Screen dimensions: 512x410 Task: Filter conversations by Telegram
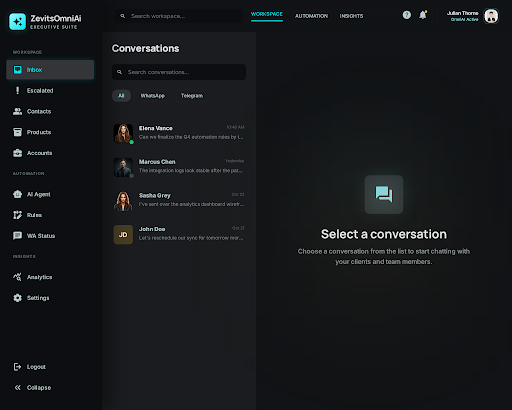click(x=192, y=96)
